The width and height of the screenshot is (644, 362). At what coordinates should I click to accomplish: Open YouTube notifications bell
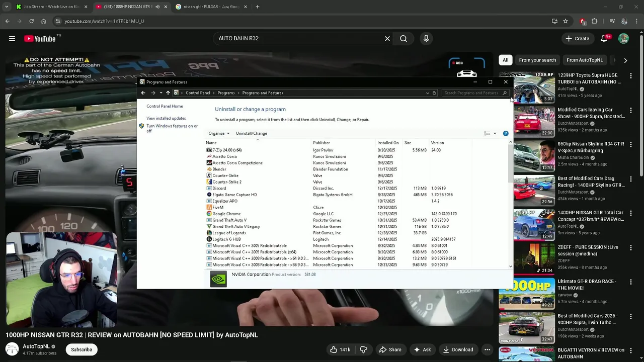(x=605, y=39)
